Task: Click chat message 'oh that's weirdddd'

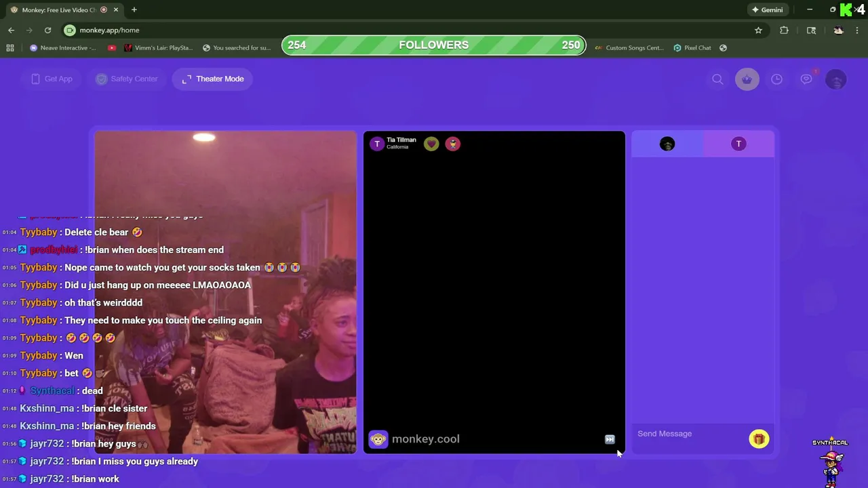Action: point(103,302)
